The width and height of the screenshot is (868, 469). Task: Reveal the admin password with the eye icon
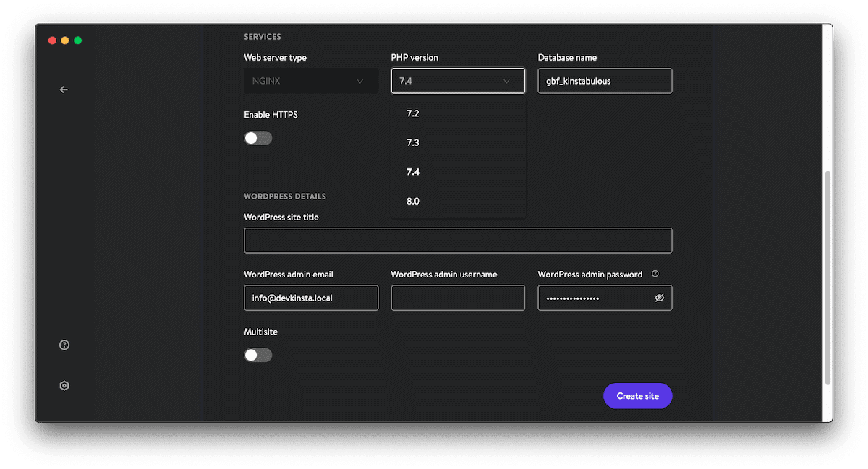click(659, 297)
